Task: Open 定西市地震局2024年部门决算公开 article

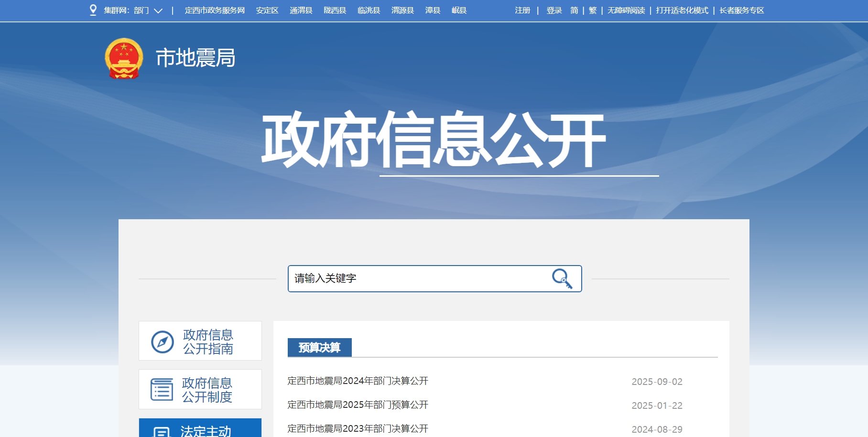Action: [x=358, y=381]
